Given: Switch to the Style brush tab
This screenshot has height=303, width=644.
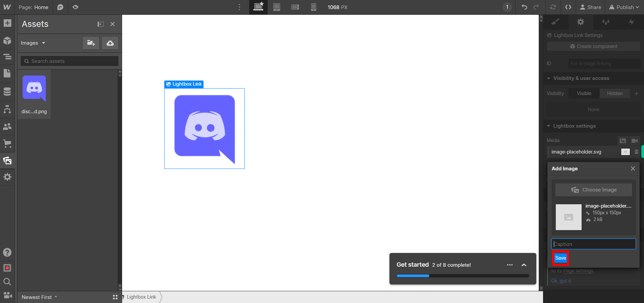Looking at the screenshot, I should [x=555, y=22].
